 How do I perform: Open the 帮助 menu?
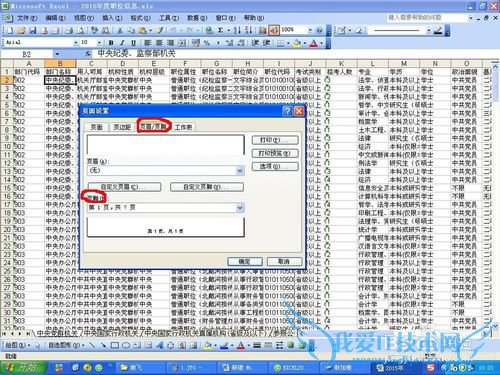click(x=254, y=18)
